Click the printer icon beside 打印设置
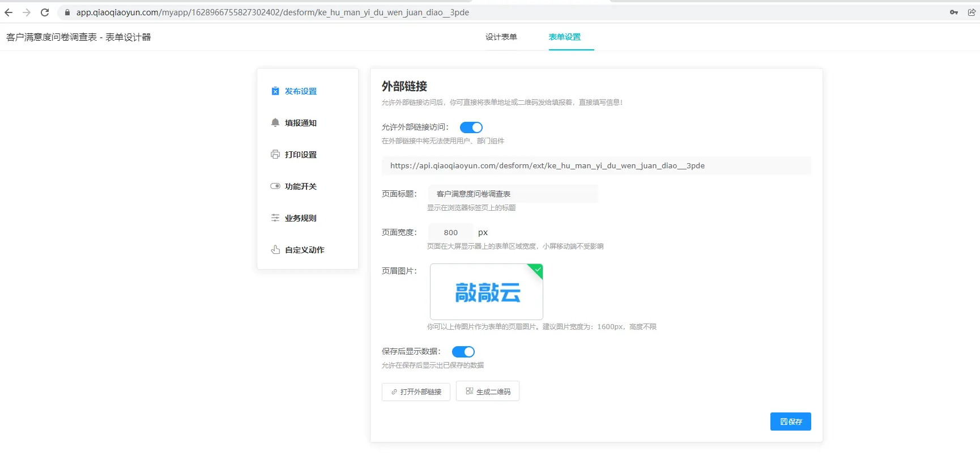 [275, 155]
